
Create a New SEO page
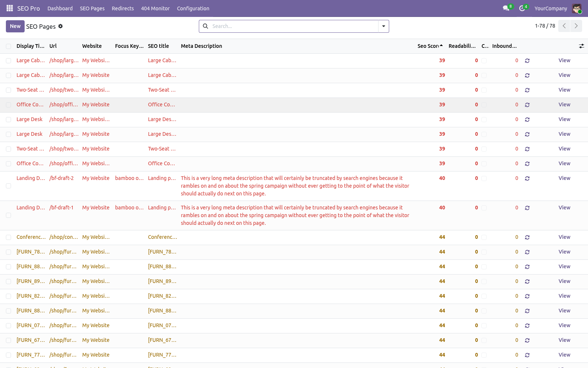[15, 26]
